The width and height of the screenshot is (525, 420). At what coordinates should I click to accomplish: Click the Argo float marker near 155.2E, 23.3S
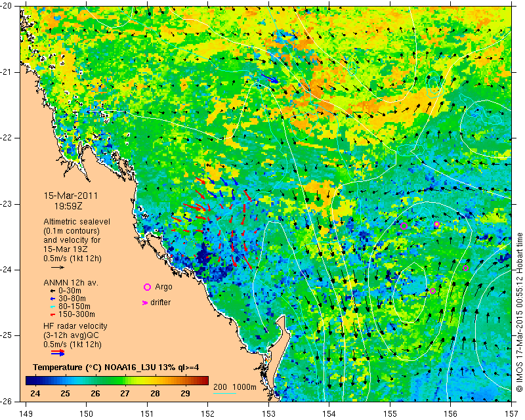click(x=404, y=226)
